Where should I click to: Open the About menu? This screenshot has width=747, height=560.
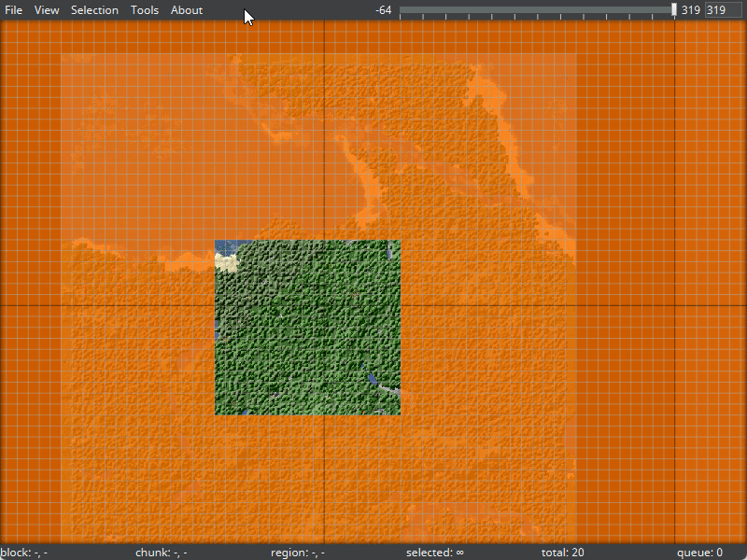[187, 10]
